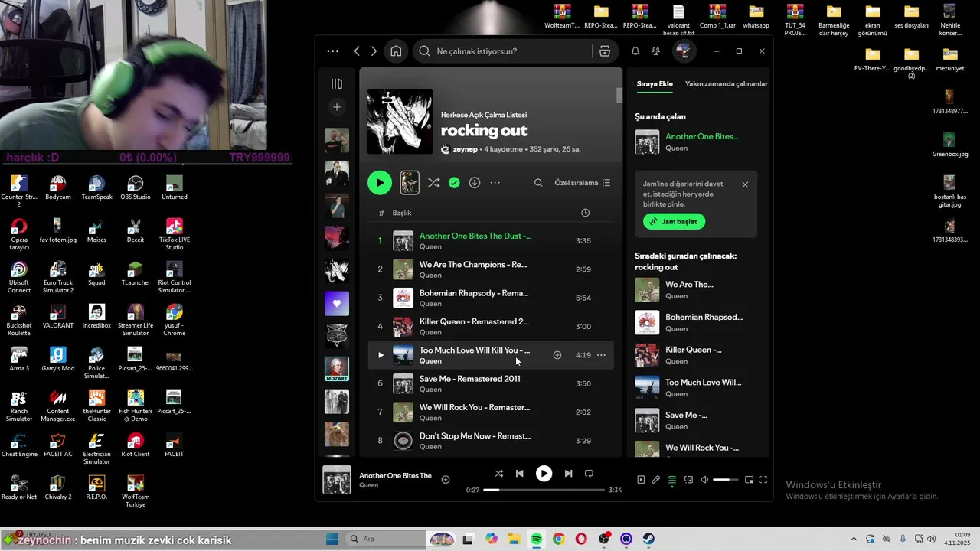Play the rocking out playlist with green button
The image size is (980, 551).
point(380,183)
